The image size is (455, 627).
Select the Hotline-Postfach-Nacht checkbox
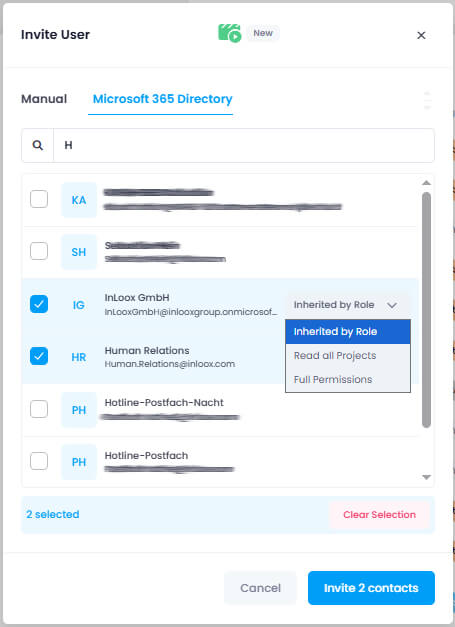click(x=39, y=409)
